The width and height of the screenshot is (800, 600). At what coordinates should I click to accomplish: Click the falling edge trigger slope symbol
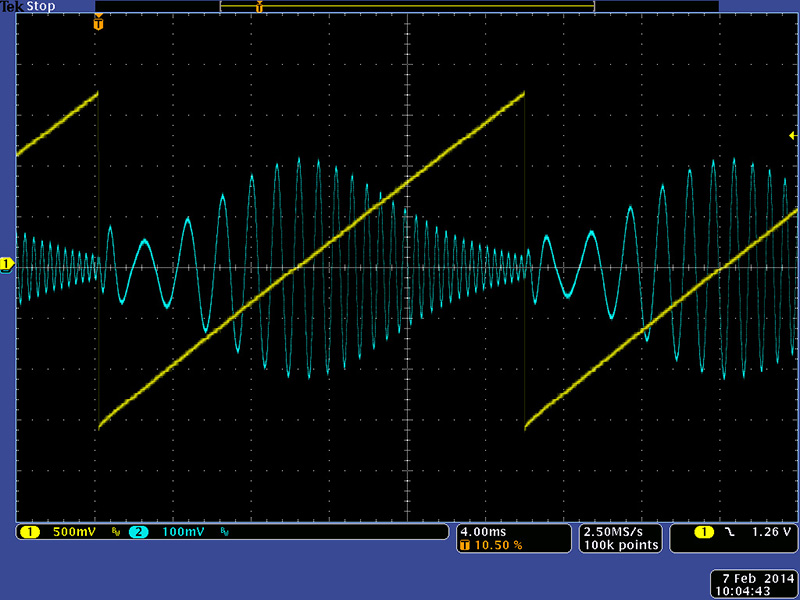[x=729, y=532]
